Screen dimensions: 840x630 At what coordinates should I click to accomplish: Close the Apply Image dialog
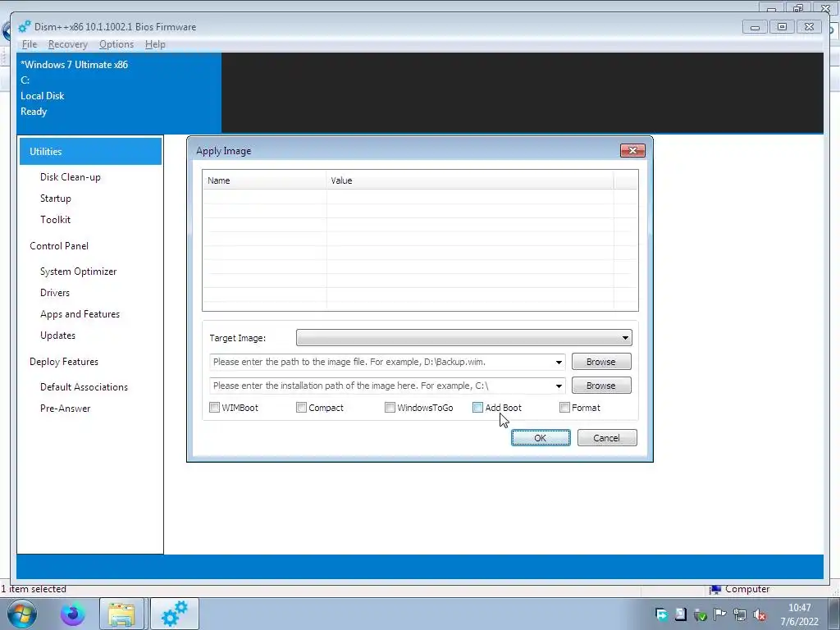[632, 151]
